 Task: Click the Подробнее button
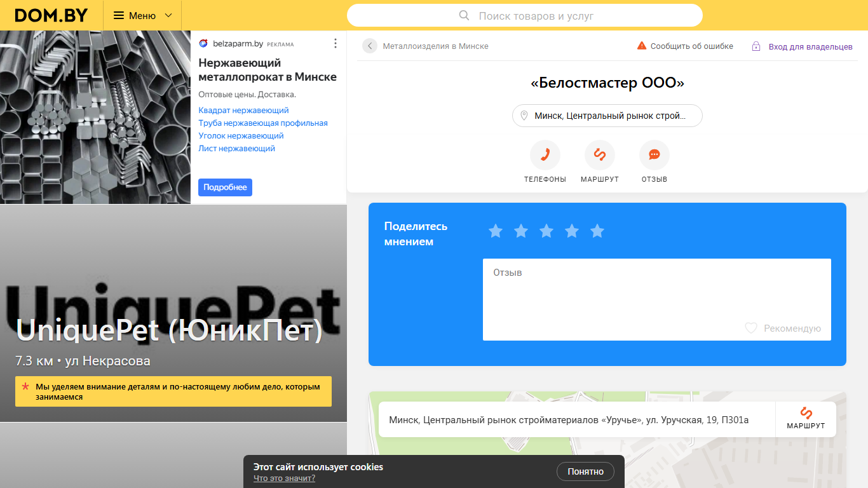click(x=225, y=187)
